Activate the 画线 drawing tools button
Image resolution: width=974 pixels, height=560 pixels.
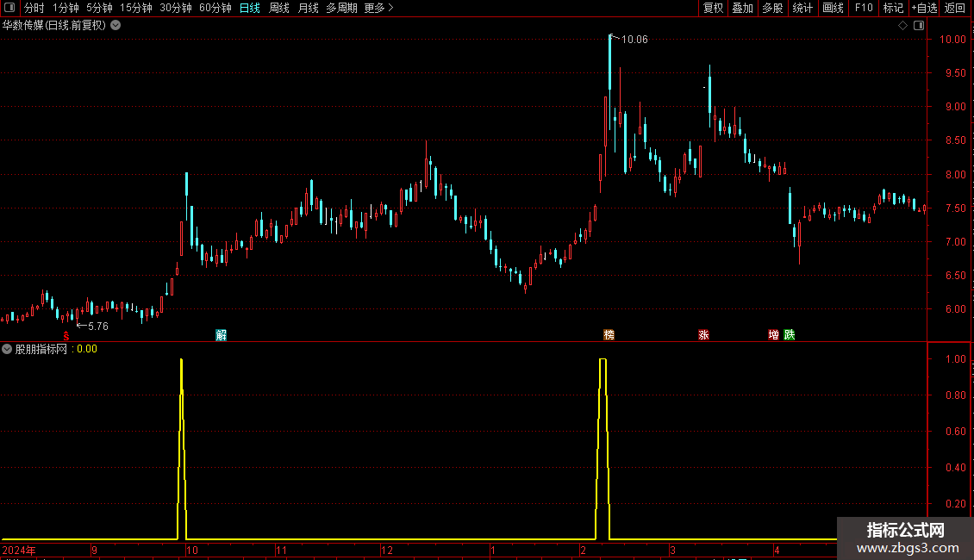click(x=833, y=8)
